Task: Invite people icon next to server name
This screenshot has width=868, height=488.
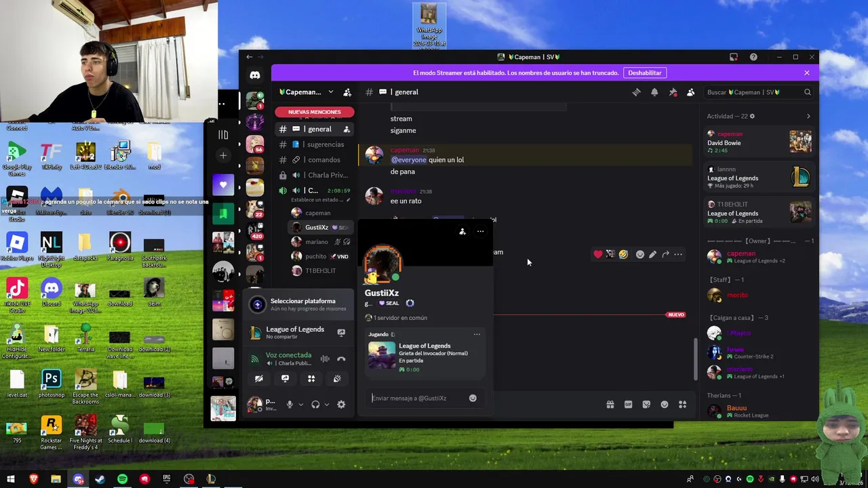Action: point(347,92)
